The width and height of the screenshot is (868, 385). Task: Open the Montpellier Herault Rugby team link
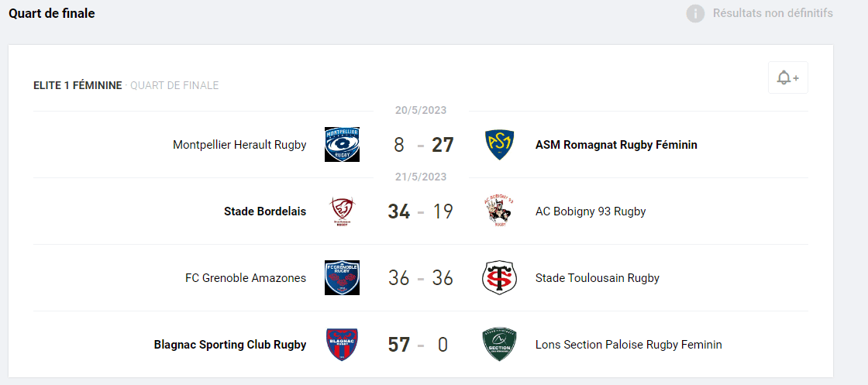(x=239, y=145)
